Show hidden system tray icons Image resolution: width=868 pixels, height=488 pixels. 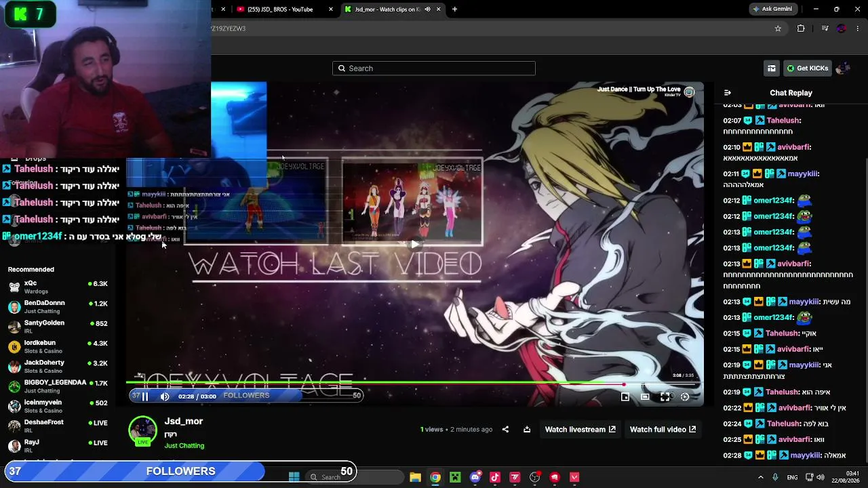tap(760, 477)
